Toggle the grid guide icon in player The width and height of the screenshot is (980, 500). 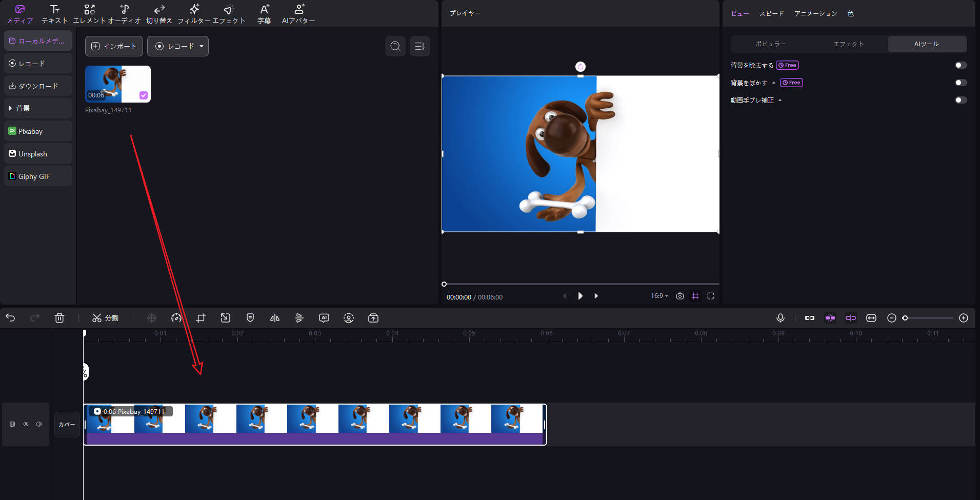tap(695, 296)
